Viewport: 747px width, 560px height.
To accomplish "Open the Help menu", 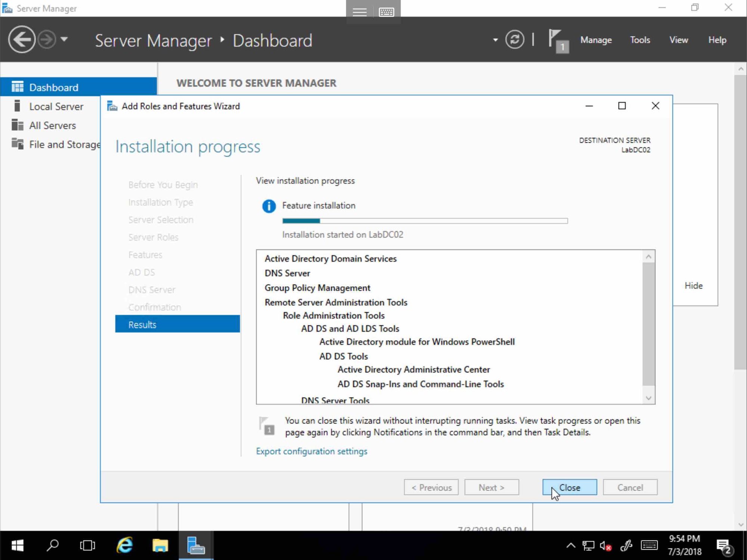I will 717,40.
